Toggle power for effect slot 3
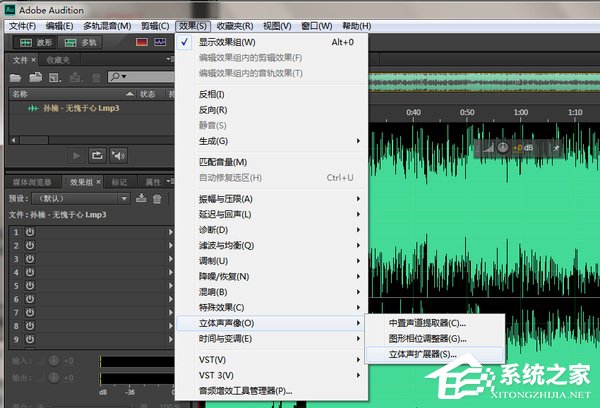The image size is (600, 408). [30, 259]
